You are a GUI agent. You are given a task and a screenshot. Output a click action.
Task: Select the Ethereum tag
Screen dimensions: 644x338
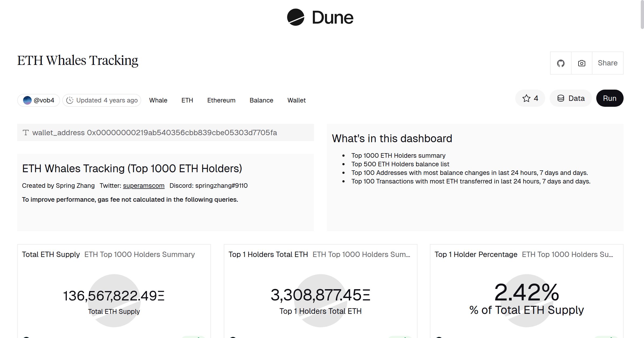coord(221,100)
